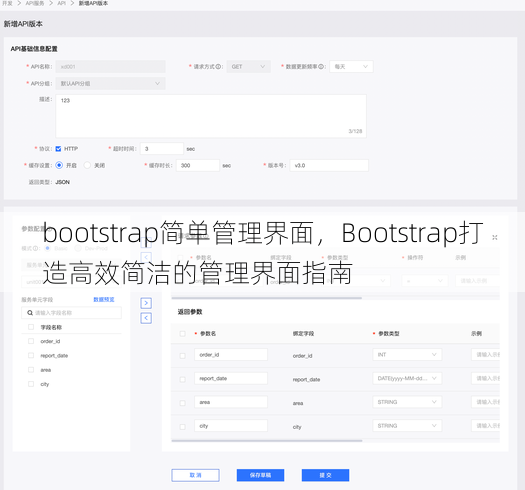525x490 pixels.
Task: Go to API in breadcrumb
Action: pyautogui.click(x=62, y=3)
